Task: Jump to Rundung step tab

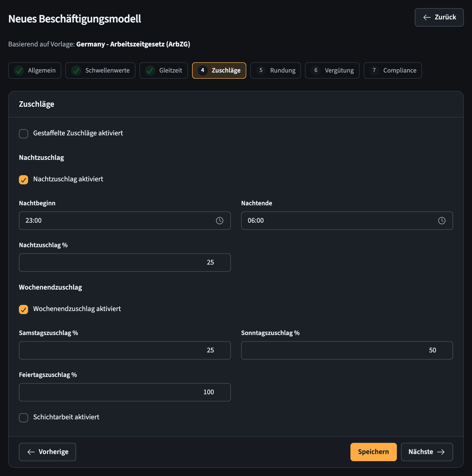Action: pos(276,70)
